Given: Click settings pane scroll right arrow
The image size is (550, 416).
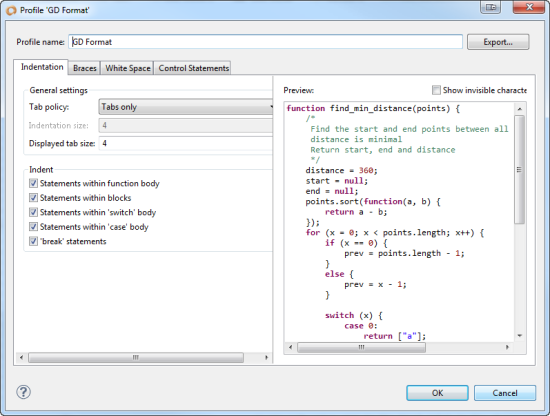Looking at the screenshot, I should pyautogui.click(x=266, y=357).
